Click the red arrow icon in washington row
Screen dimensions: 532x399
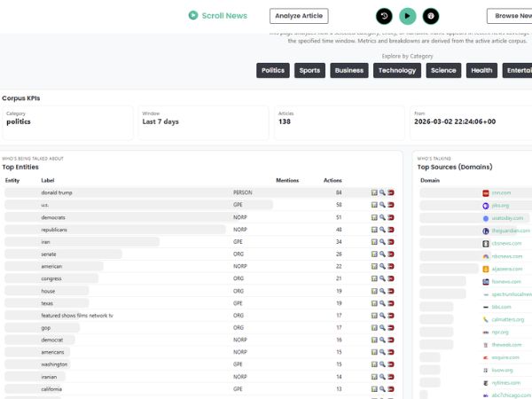[x=391, y=364]
